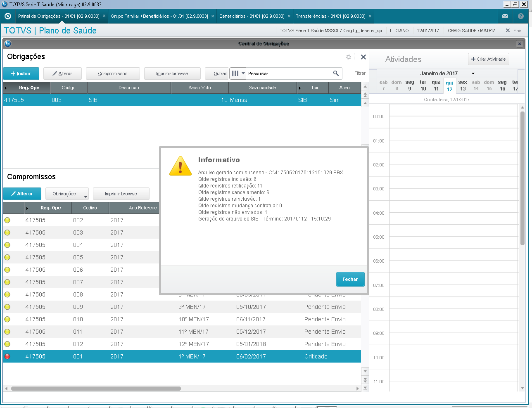
Task: Click the activities calendar vertical scrollbar thumb
Action: pyautogui.click(x=522, y=178)
